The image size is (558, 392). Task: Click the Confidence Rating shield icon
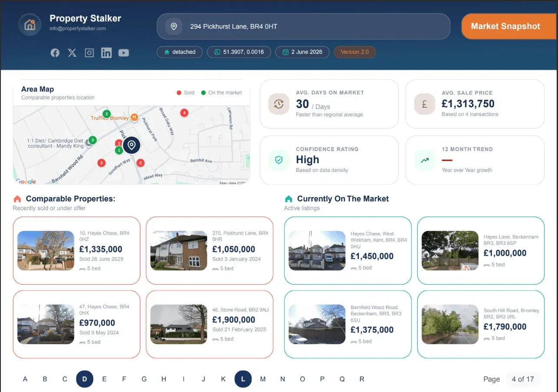point(279,160)
